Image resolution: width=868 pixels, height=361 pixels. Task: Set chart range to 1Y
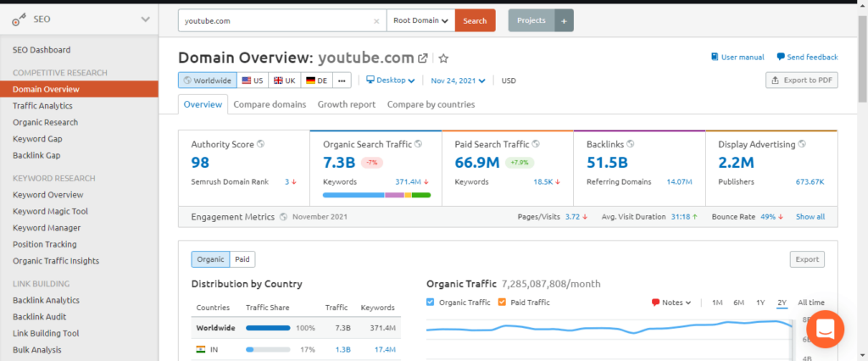pos(760,303)
